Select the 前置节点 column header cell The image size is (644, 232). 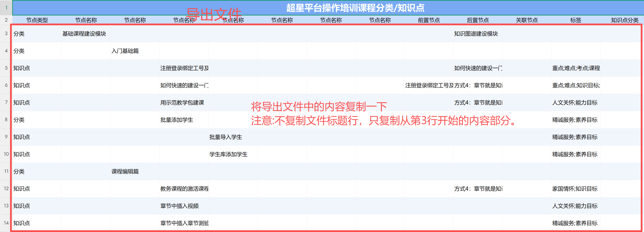(429, 20)
